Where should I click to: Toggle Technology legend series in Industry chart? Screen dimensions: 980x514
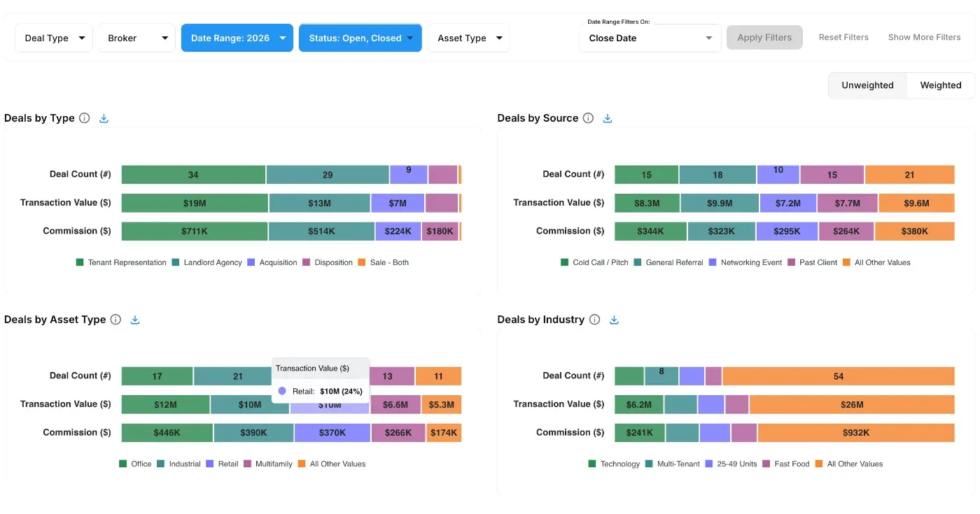(614, 464)
